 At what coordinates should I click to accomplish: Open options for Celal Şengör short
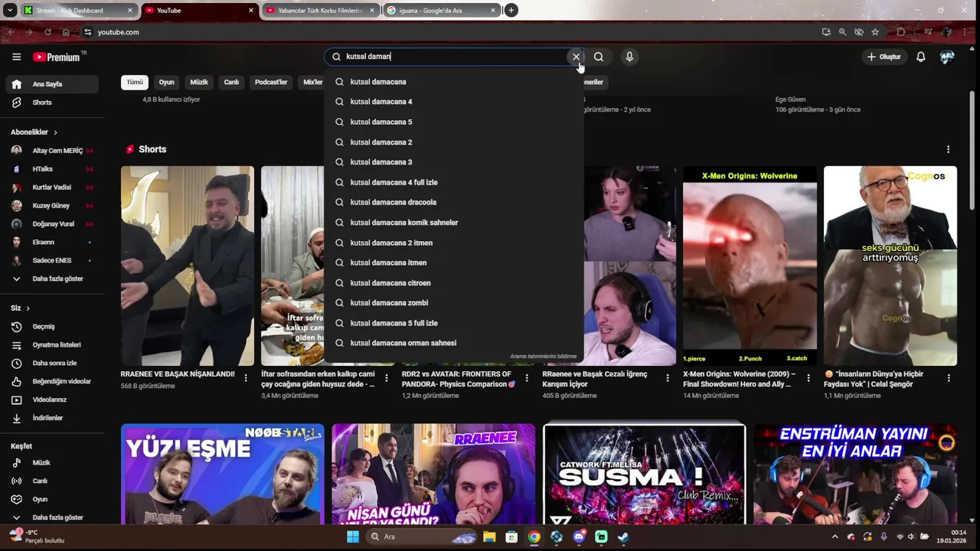coord(949,378)
